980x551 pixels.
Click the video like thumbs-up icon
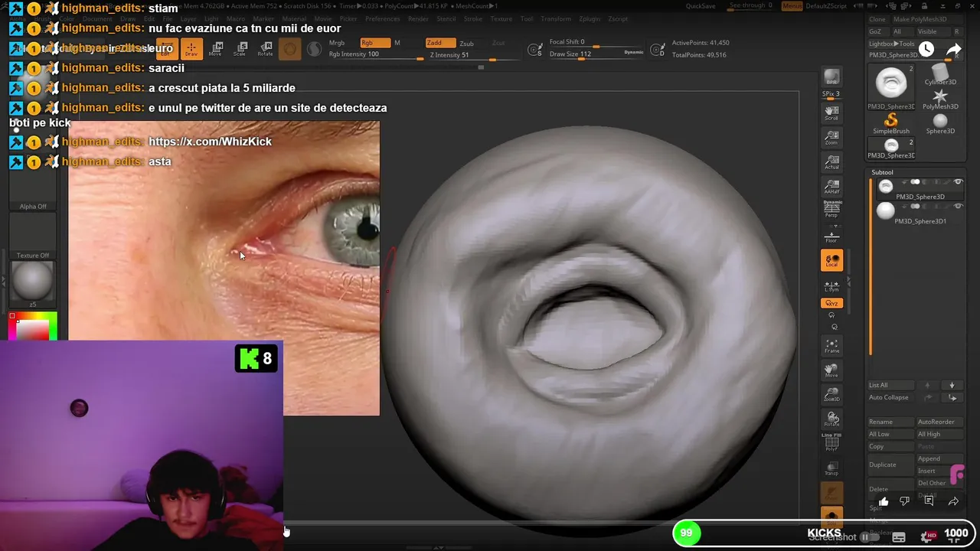[884, 501]
